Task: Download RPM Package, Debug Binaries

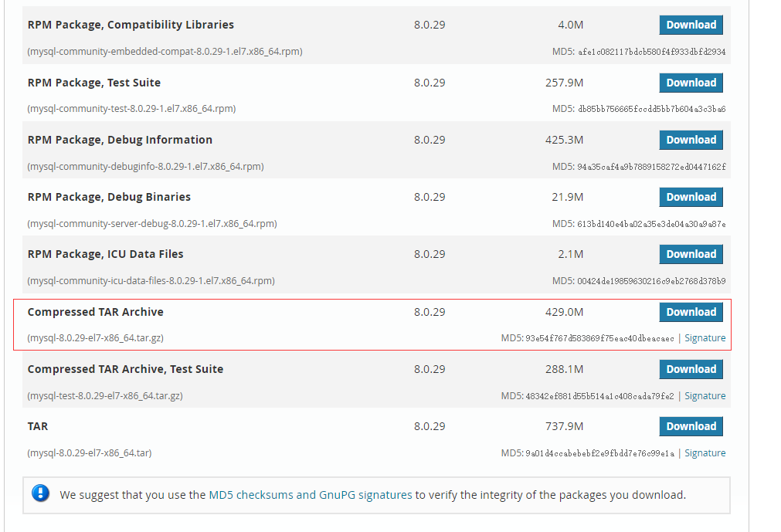Action: [691, 197]
